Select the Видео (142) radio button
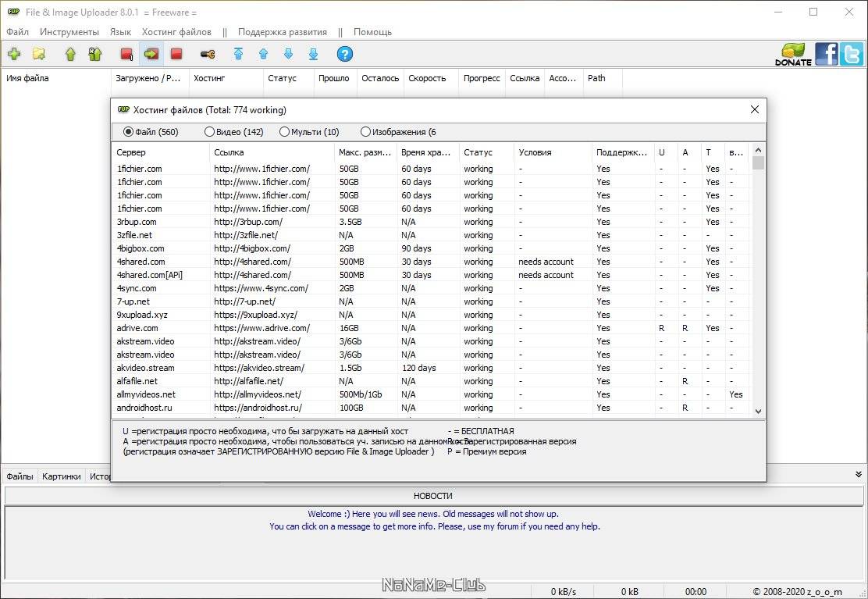This screenshot has height=599, width=868. tap(233, 132)
